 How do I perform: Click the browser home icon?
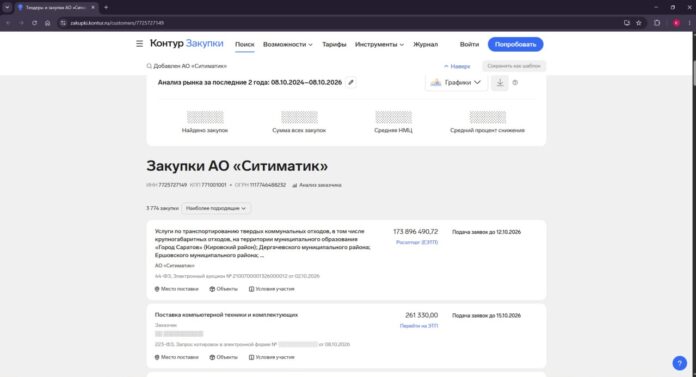47,23
